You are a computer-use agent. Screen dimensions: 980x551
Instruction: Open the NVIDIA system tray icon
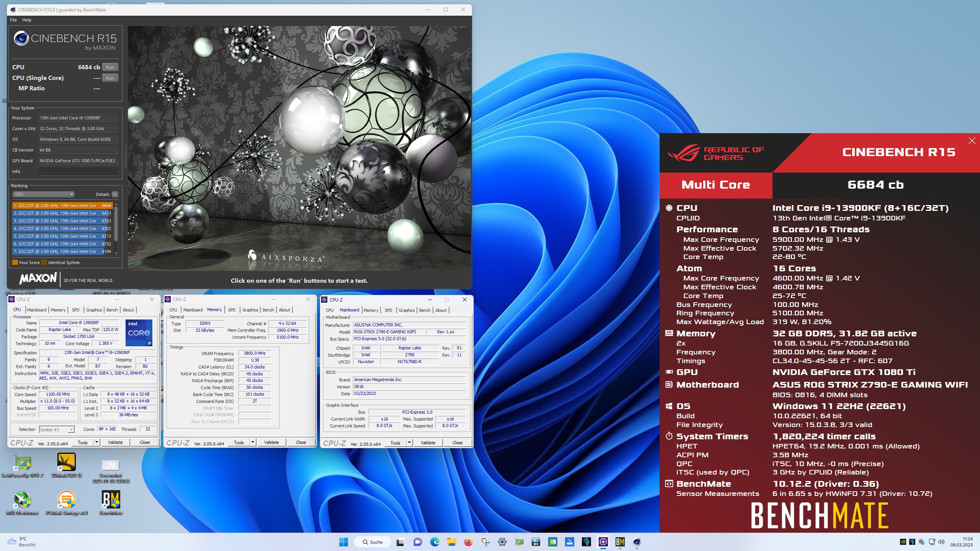pos(903,542)
